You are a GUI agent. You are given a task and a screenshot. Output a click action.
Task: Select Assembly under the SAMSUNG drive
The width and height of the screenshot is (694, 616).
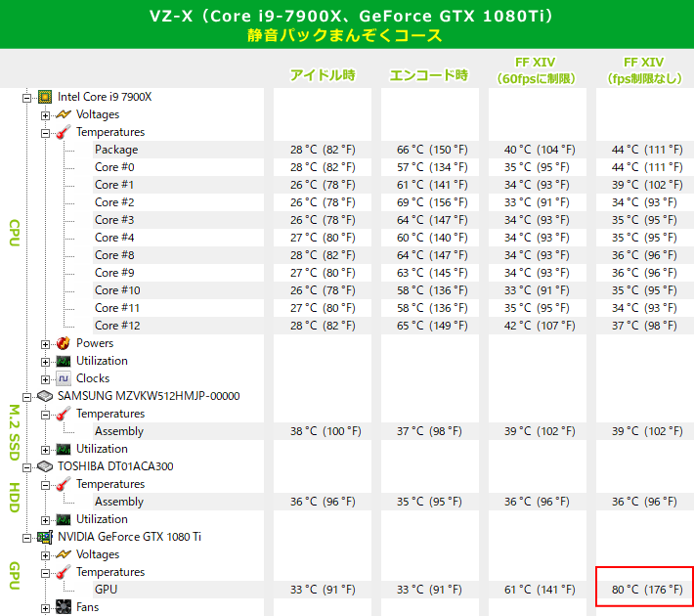point(119,431)
